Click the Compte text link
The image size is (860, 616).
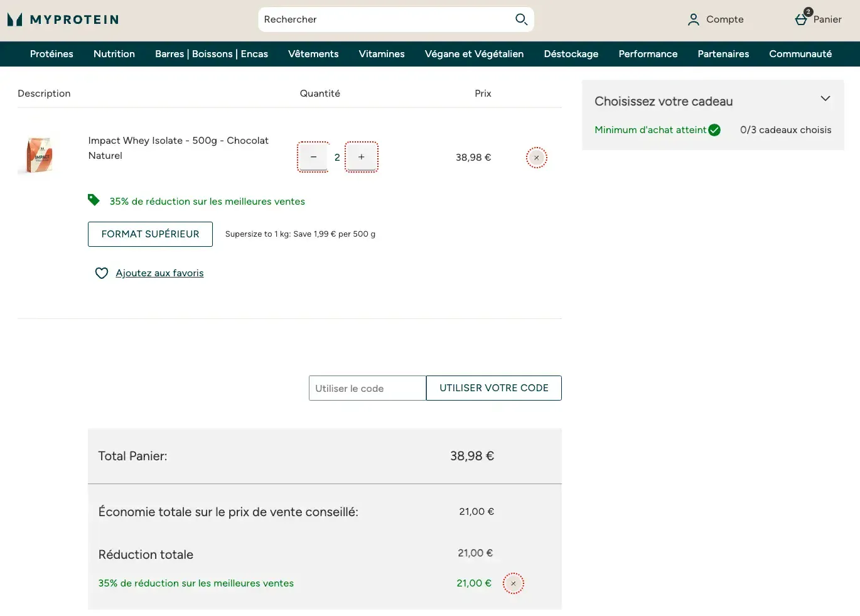point(725,19)
